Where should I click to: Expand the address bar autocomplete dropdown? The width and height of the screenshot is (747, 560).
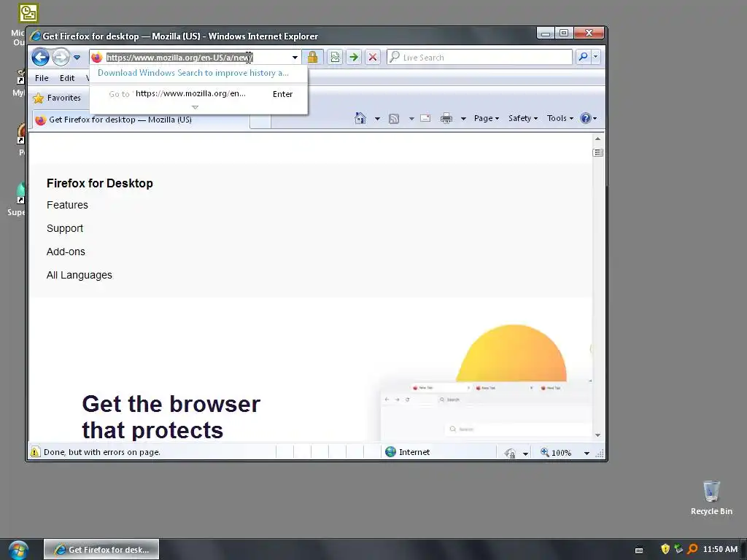tap(295, 58)
